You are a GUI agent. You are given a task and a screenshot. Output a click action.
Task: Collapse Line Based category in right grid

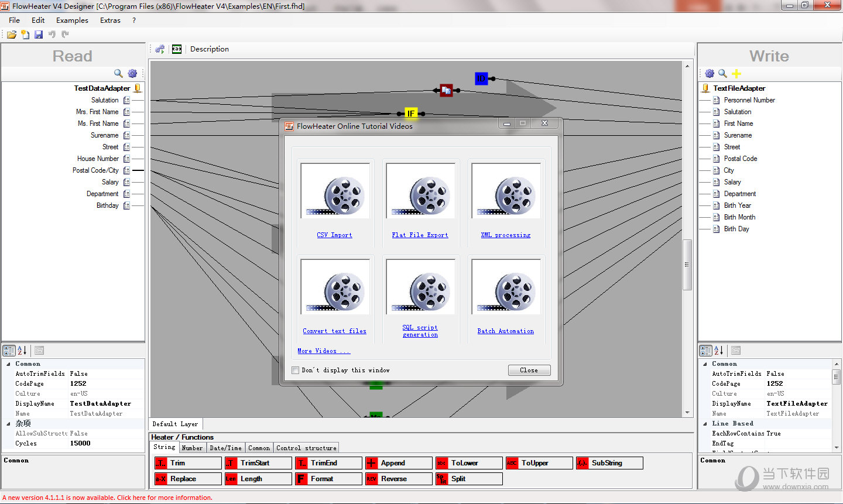(705, 423)
